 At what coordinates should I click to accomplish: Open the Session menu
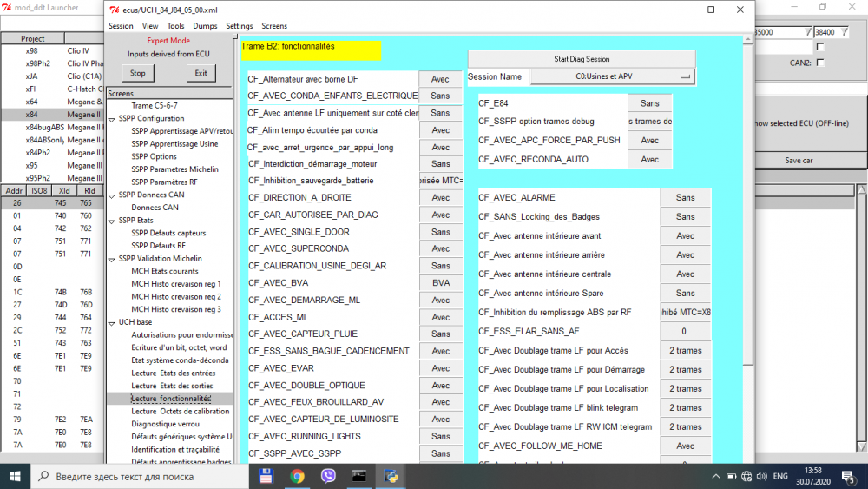(121, 26)
